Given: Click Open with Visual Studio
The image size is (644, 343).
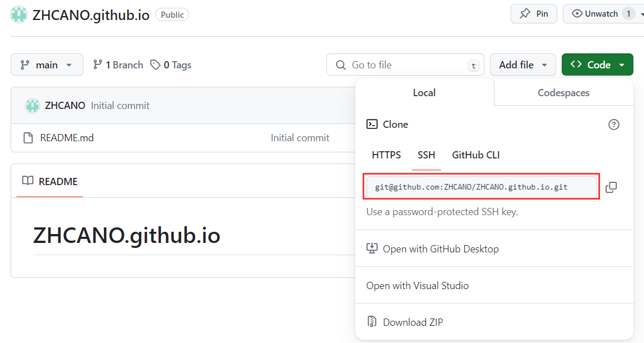Looking at the screenshot, I should pos(417,286).
